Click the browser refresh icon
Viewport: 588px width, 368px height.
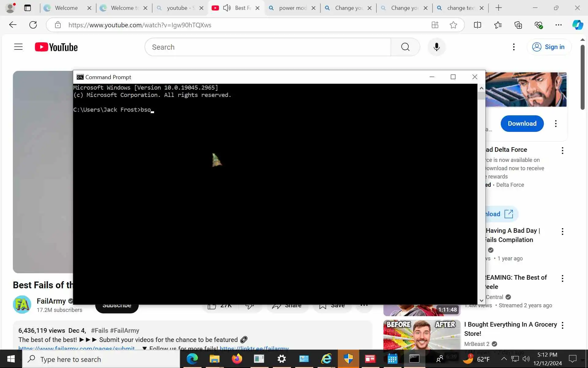tap(33, 25)
